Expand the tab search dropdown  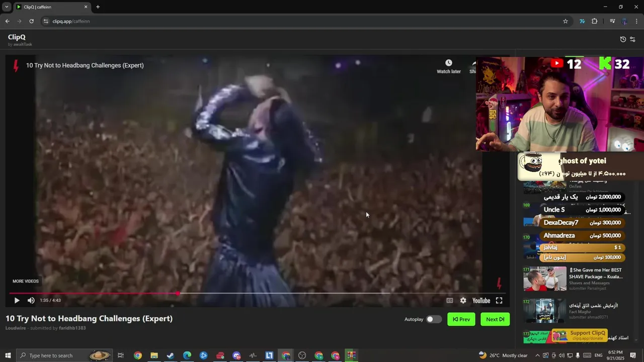click(x=7, y=7)
